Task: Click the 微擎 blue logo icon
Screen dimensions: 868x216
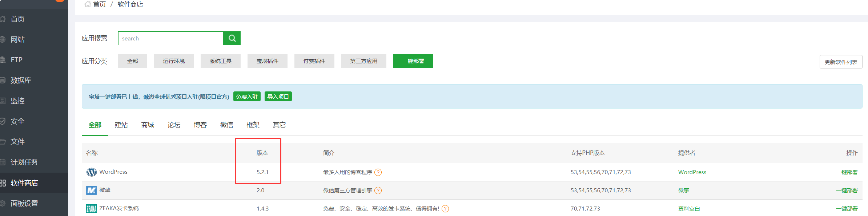Action: pyautogui.click(x=92, y=190)
